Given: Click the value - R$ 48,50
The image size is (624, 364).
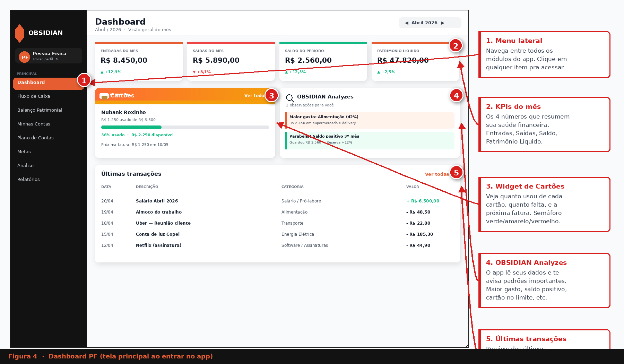Looking at the screenshot, I should coord(418,212).
